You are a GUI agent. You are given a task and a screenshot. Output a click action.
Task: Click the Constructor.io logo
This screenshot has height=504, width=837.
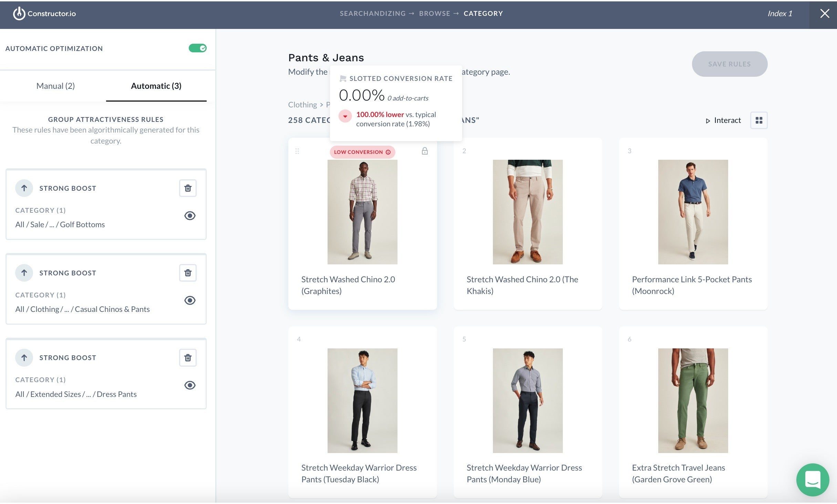point(44,14)
